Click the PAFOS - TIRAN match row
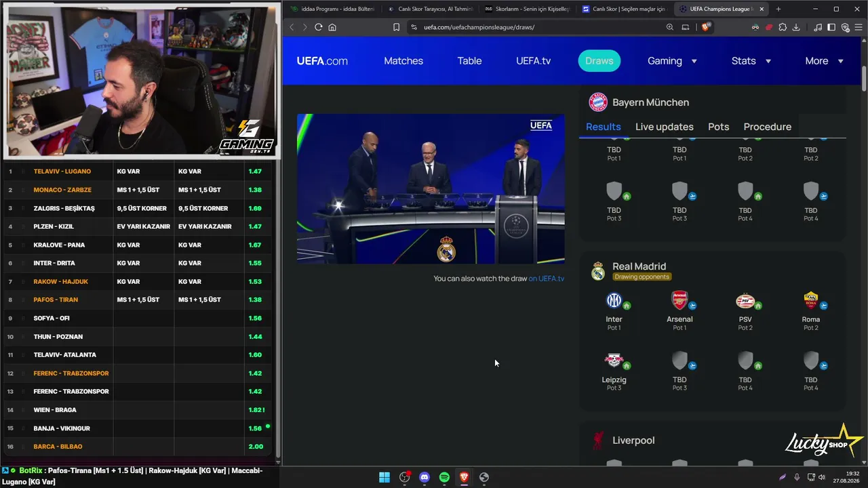Viewport: 868px width, 488px height. tap(138, 300)
